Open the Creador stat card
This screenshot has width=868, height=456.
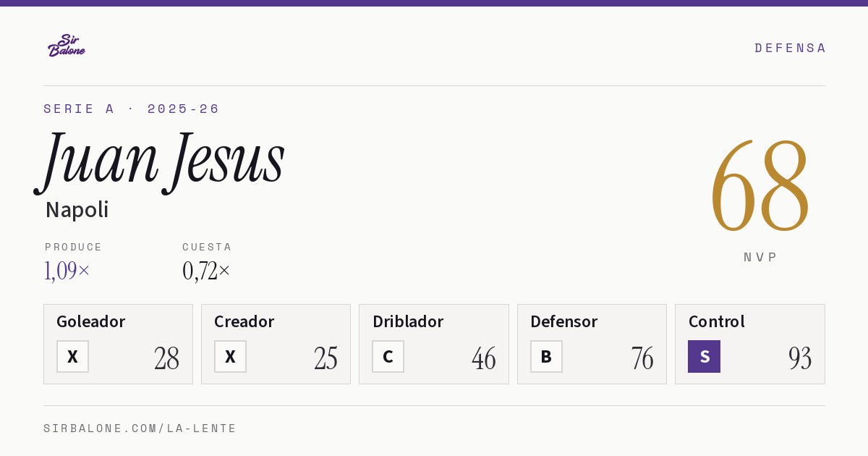point(276,344)
